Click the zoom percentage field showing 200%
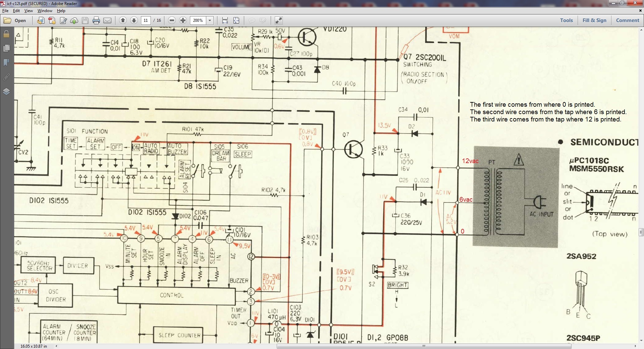The width and height of the screenshot is (644, 349). click(x=198, y=20)
